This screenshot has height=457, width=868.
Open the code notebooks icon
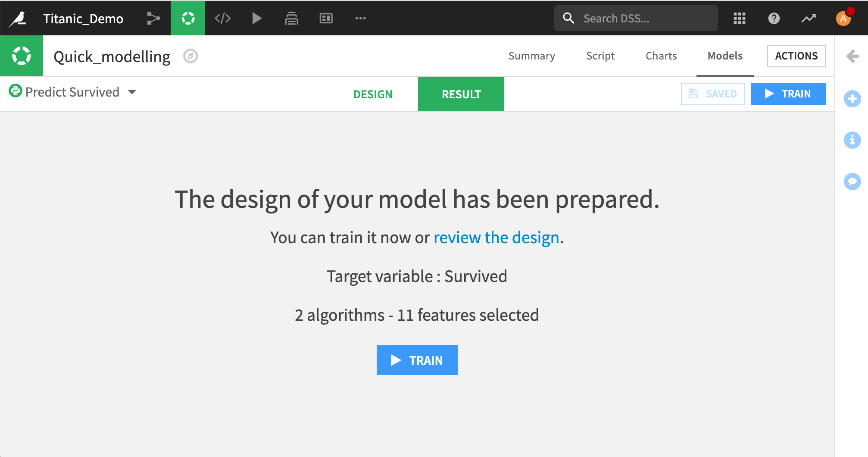pyautogui.click(x=223, y=18)
